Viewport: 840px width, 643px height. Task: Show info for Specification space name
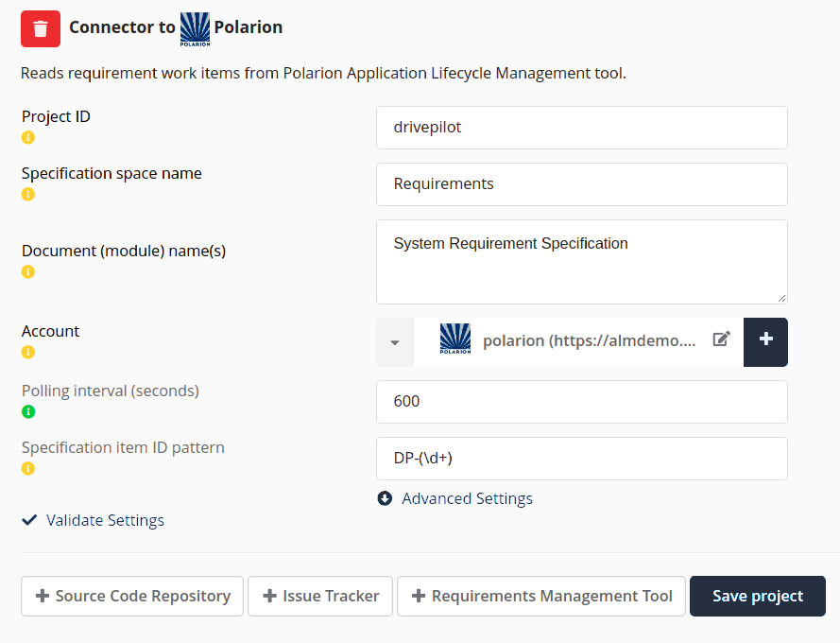28,194
